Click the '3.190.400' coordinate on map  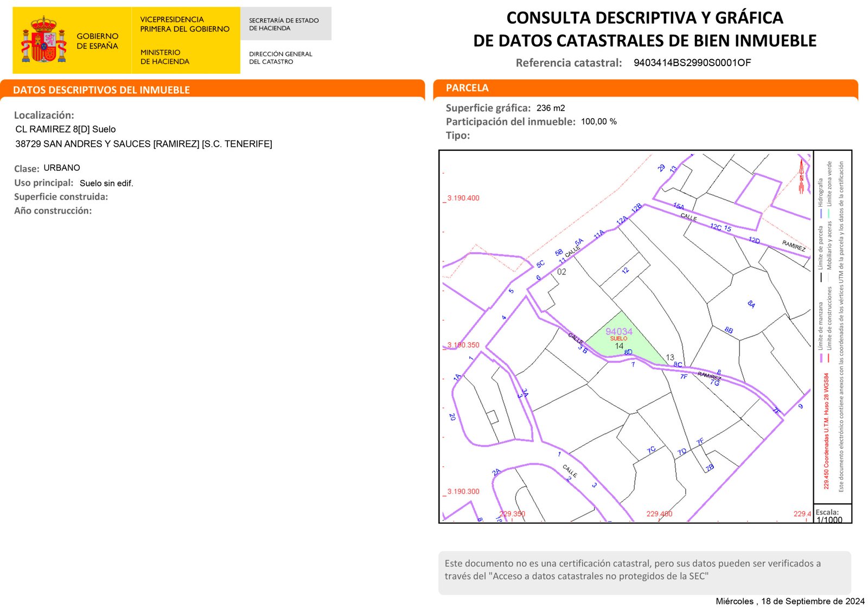click(x=463, y=198)
